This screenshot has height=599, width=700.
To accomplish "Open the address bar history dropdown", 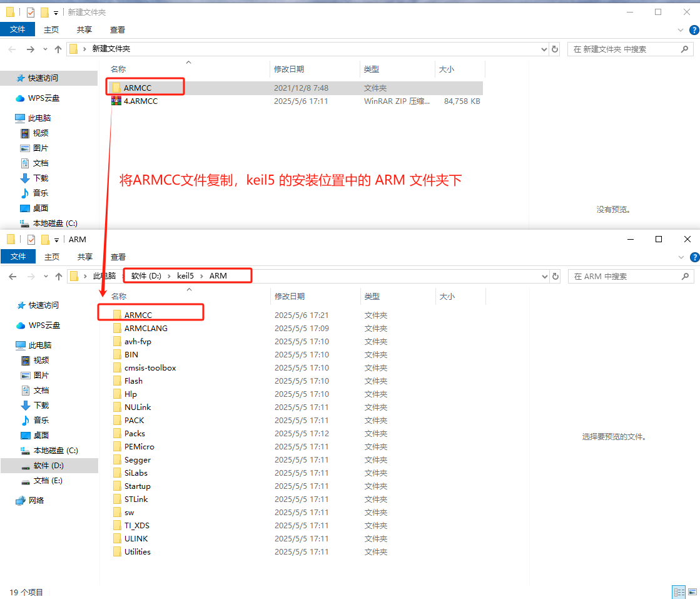I will tap(543, 48).
